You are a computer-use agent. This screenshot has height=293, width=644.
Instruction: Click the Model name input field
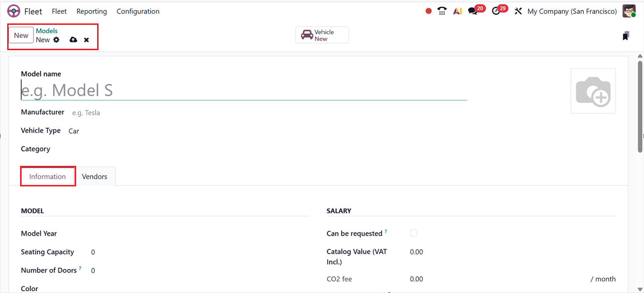tap(244, 90)
